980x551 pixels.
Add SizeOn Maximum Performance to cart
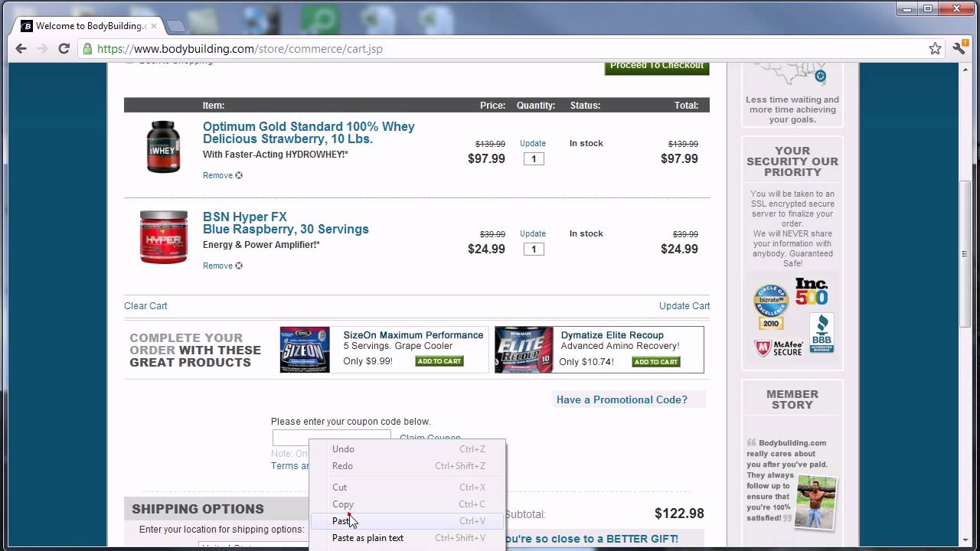pyautogui.click(x=439, y=361)
